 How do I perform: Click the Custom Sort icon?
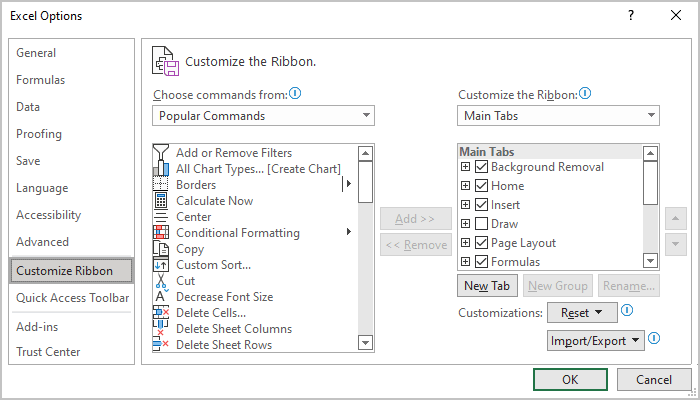[x=161, y=265]
